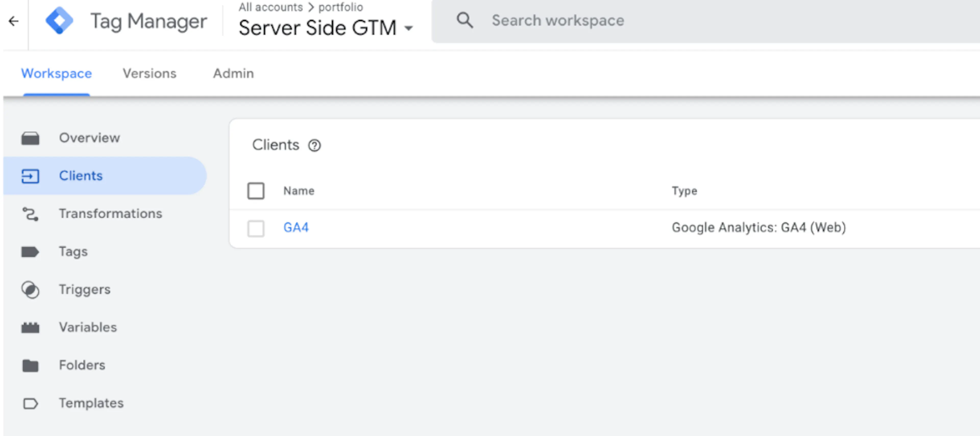Switch to the Admin tab
The image size is (980, 436).
(233, 73)
